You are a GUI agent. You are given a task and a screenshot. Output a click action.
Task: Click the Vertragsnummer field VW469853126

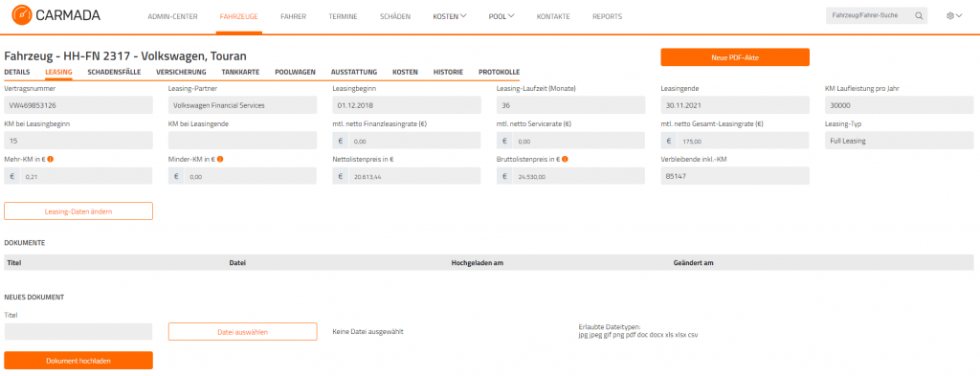click(78, 105)
